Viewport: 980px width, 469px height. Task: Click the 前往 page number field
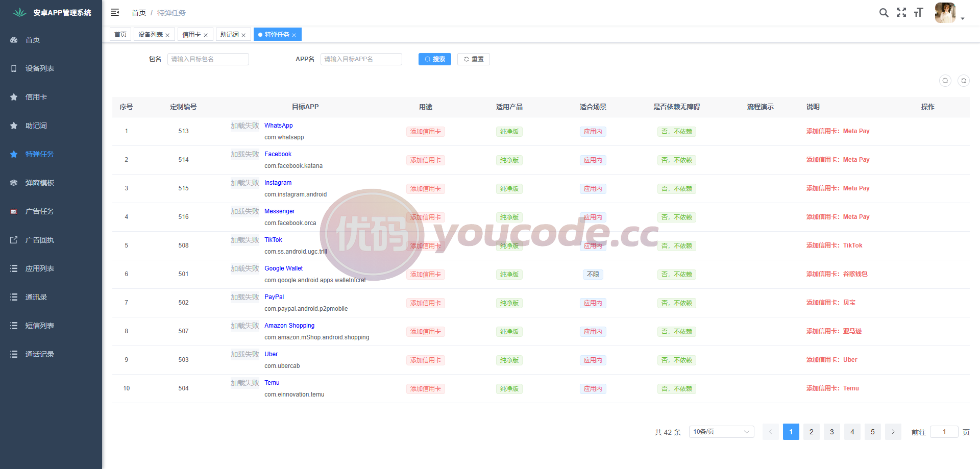944,432
